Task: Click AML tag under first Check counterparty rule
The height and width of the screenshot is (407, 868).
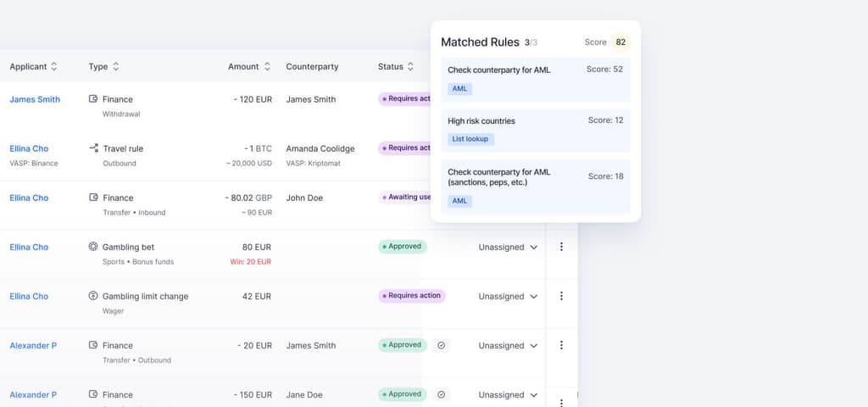Action: click(x=459, y=88)
